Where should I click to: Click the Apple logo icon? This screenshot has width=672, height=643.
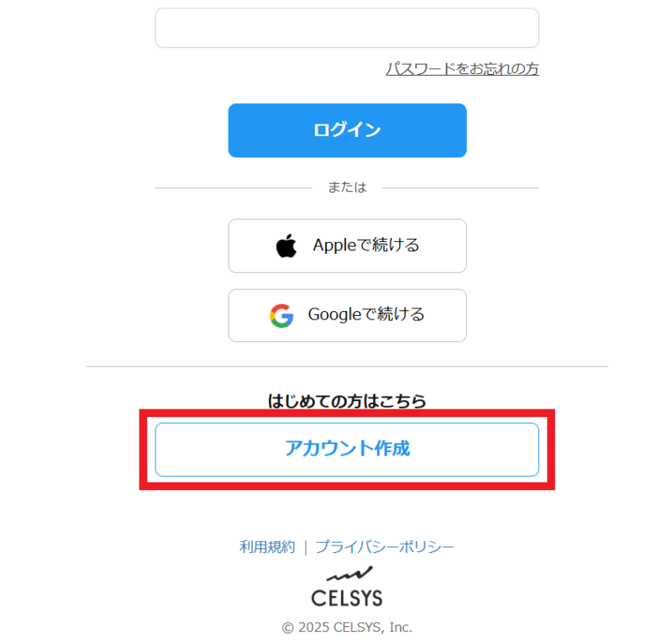[x=286, y=245]
